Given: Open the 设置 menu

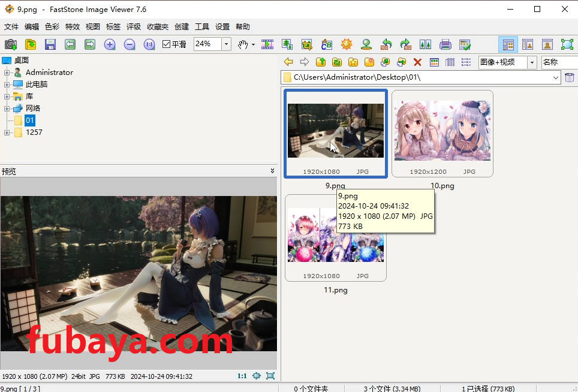Looking at the screenshot, I should click(222, 26).
